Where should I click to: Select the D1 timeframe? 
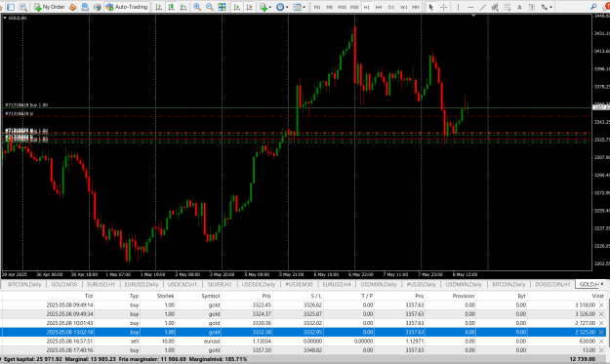click(x=391, y=7)
